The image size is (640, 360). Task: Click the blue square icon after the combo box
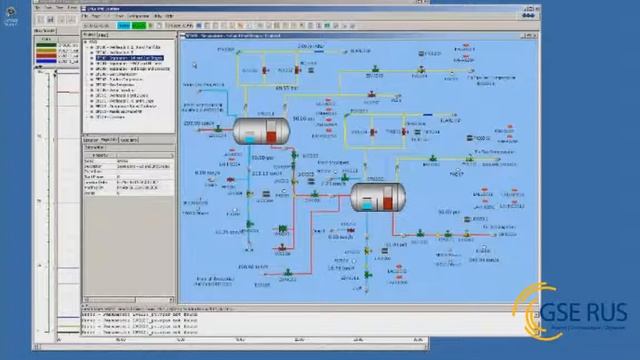pos(199,26)
